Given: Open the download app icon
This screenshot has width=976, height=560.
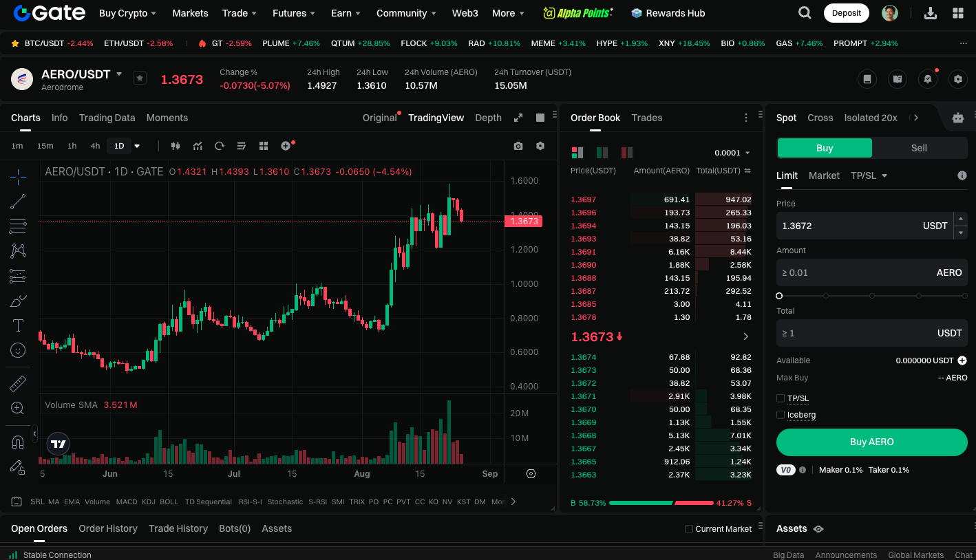Looking at the screenshot, I should coord(930,13).
